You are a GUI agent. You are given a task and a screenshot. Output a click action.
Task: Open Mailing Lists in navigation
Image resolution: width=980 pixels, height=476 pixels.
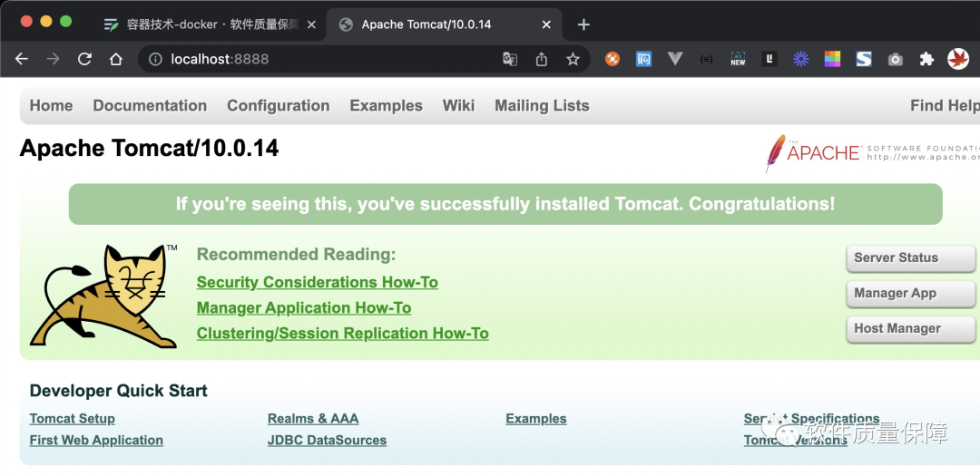pyautogui.click(x=542, y=105)
